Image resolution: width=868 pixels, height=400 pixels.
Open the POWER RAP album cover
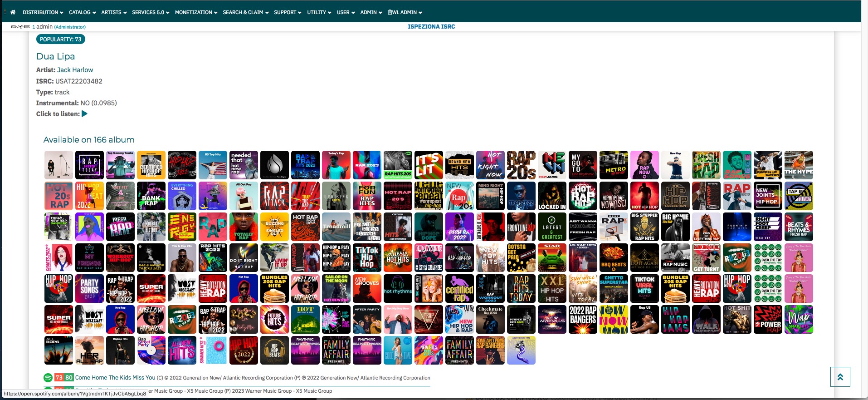point(768,319)
